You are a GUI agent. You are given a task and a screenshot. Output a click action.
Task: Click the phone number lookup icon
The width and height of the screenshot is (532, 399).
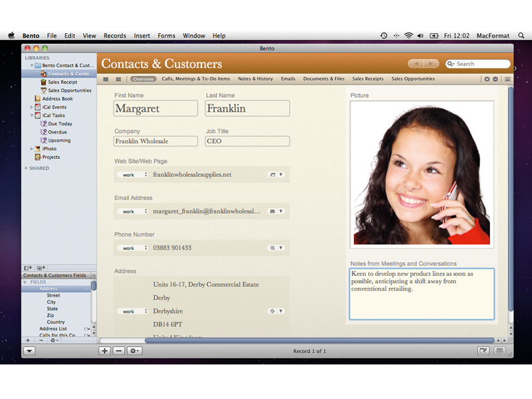(x=273, y=248)
